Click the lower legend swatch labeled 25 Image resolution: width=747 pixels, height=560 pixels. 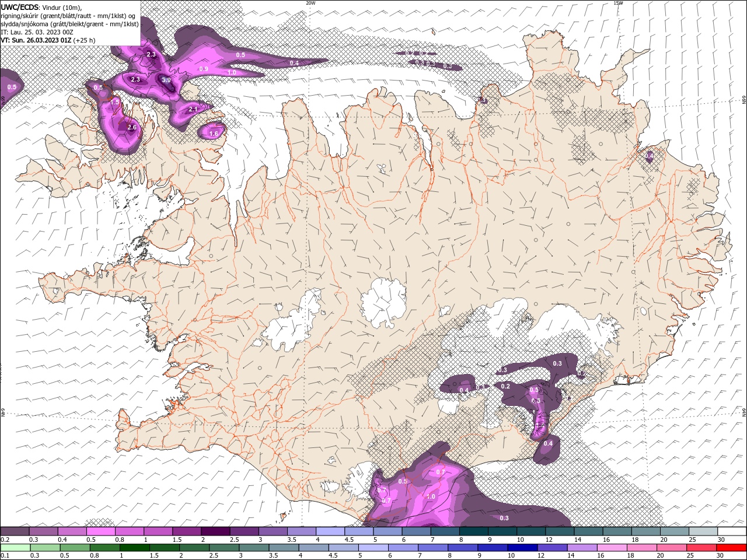701,548
